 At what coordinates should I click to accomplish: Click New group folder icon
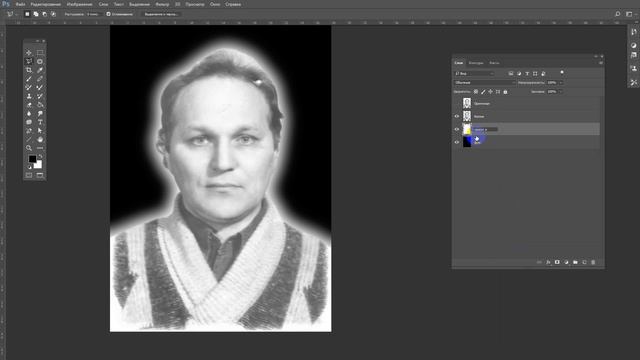[x=575, y=262]
